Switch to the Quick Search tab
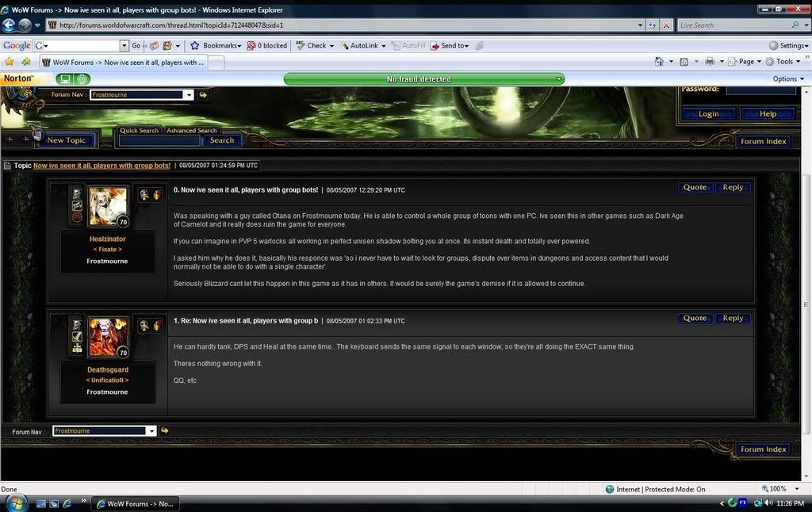This screenshot has width=812, height=512. point(139,131)
